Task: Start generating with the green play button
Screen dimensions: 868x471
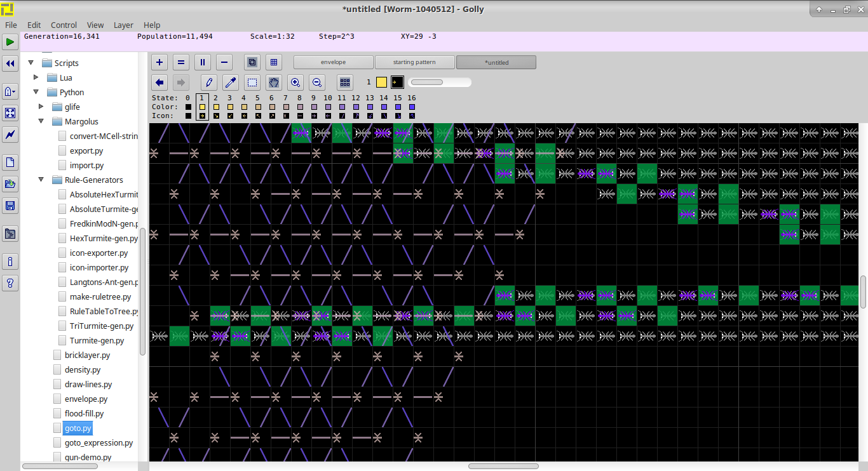Action: point(10,43)
